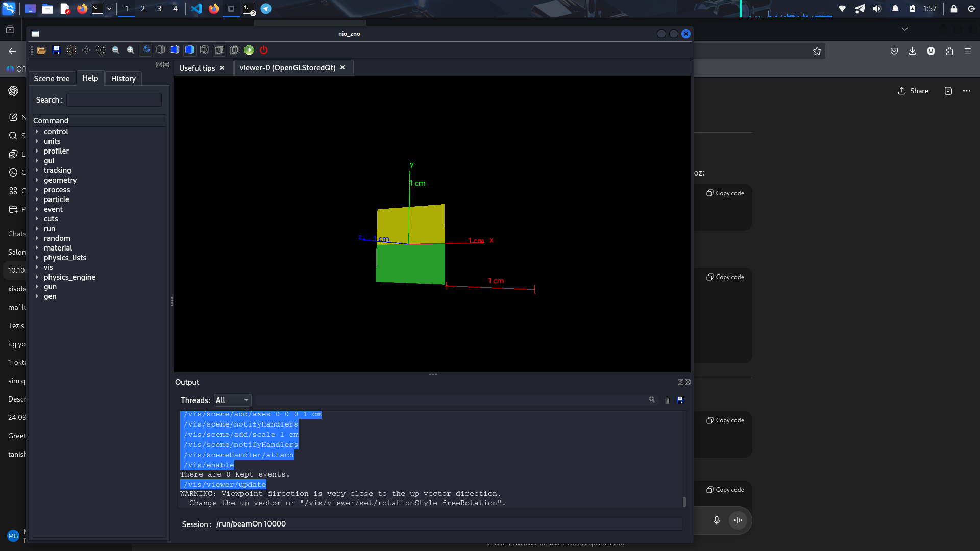Save the output log icon
980x551 pixels.
(x=680, y=400)
